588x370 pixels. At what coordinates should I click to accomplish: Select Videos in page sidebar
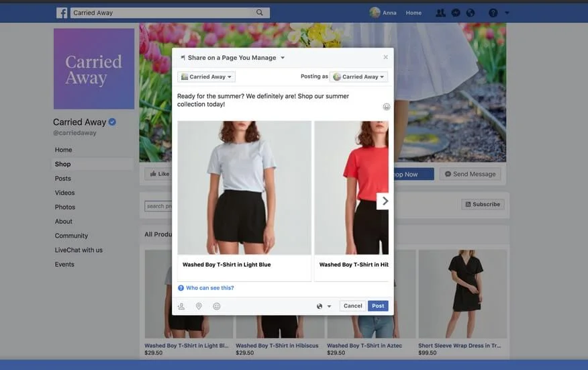(64, 193)
